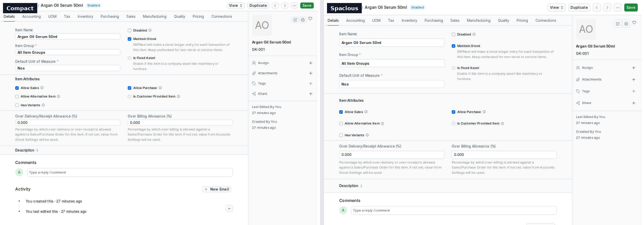Image resolution: width=644 pixels, height=225 pixels.
Task: Click Over Delivery/Receipt Allowance field in Compact
Action: click(68, 123)
